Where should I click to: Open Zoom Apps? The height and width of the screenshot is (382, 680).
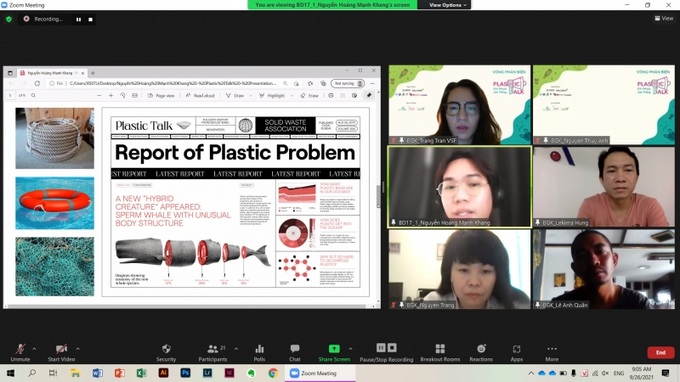tap(517, 352)
